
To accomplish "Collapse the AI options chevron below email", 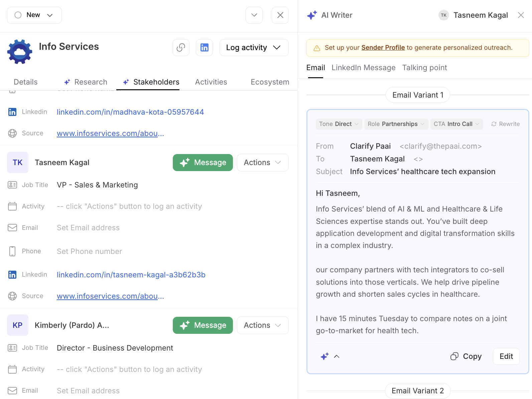I will point(337,356).
